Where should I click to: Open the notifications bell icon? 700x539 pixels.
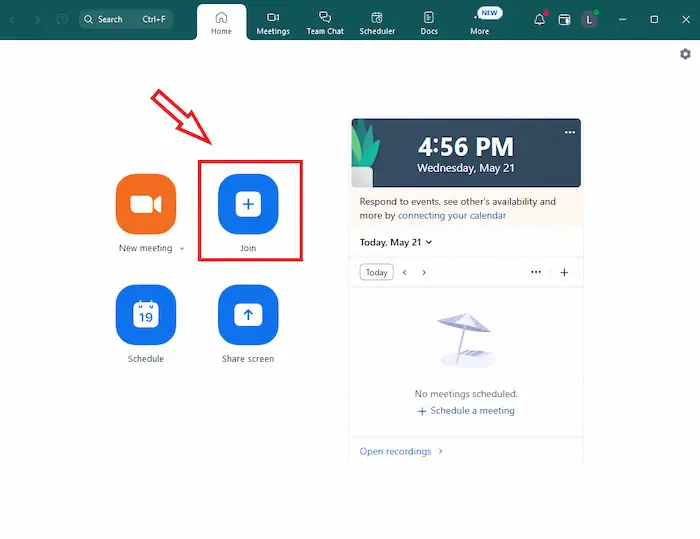540,19
